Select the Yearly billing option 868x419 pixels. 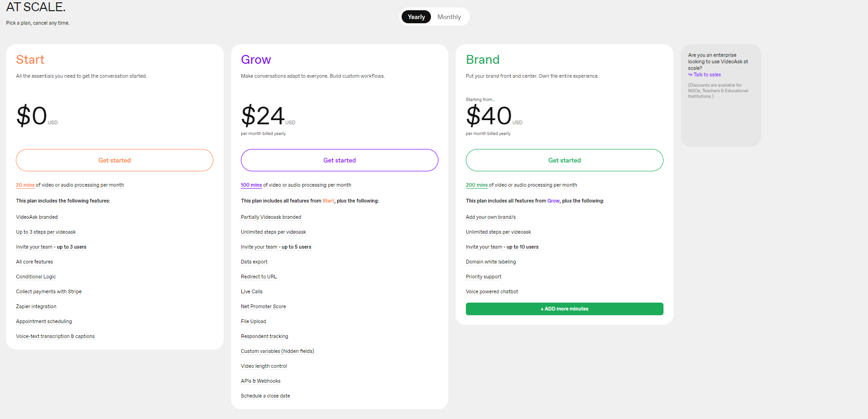click(416, 17)
